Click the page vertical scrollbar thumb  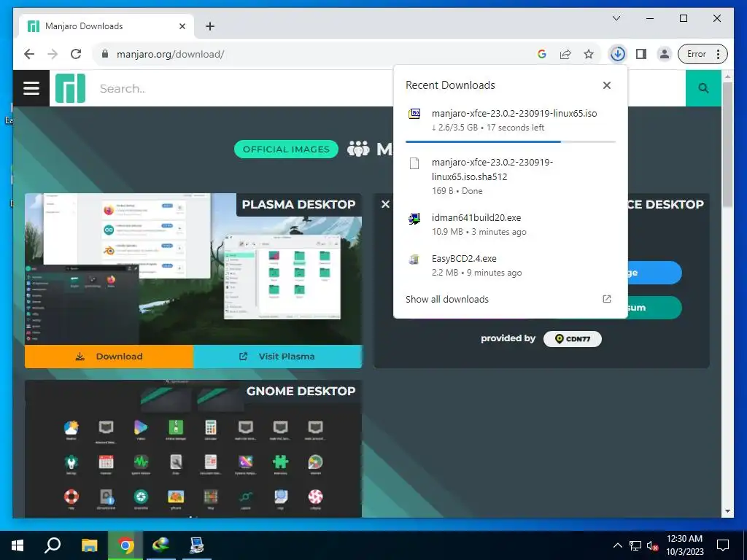point(727,144)
